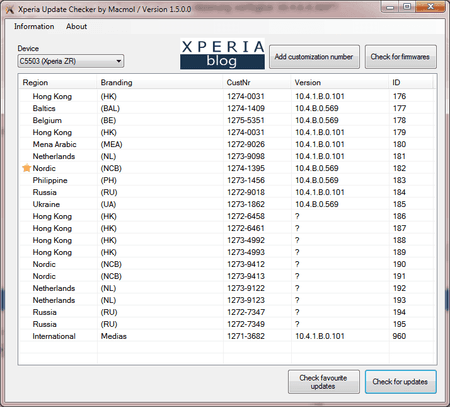Click the (MEA) branding cell

point(112,144)
